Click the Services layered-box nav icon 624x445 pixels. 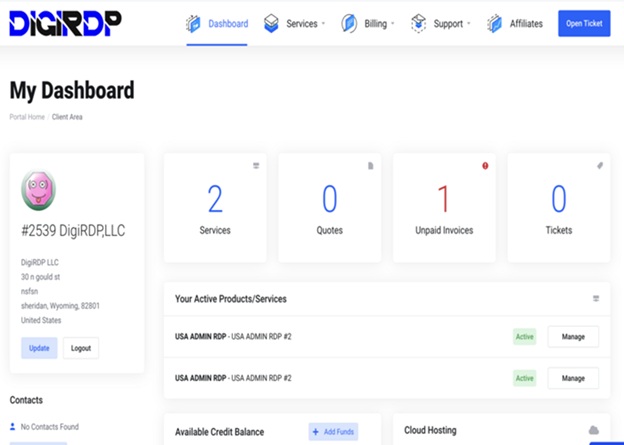(271, 23)
